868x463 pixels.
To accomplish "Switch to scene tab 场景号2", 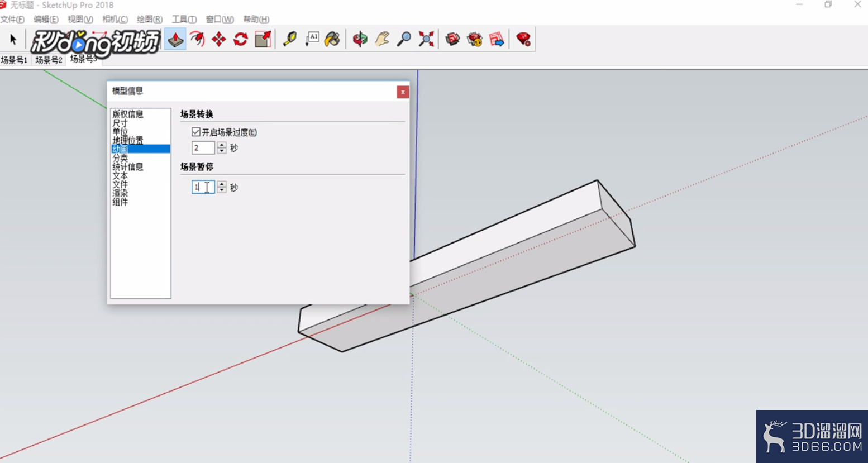I will [x=49, y=60].
